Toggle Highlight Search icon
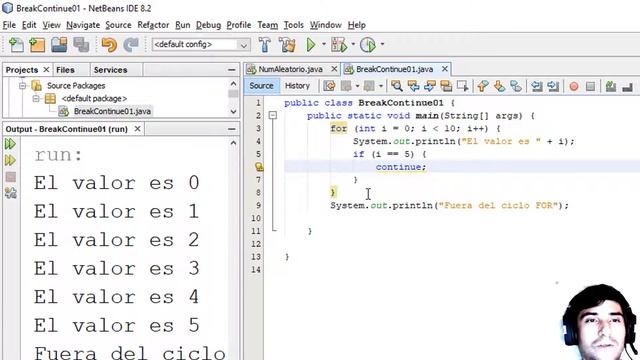 pyautogui.click(x=446, y=86)
